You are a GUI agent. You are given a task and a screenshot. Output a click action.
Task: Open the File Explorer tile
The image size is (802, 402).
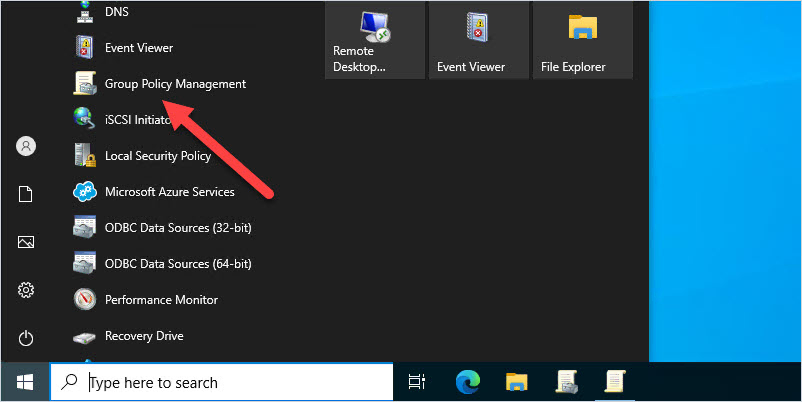[583, 40]
